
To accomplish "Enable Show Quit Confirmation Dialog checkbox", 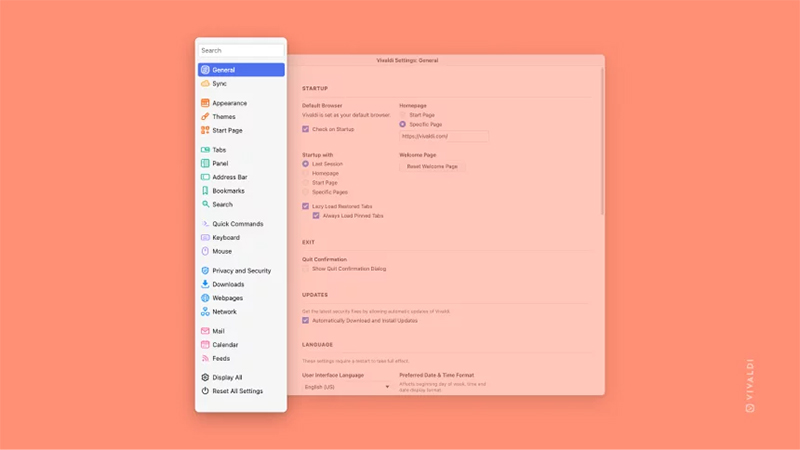I will [306, 269].
